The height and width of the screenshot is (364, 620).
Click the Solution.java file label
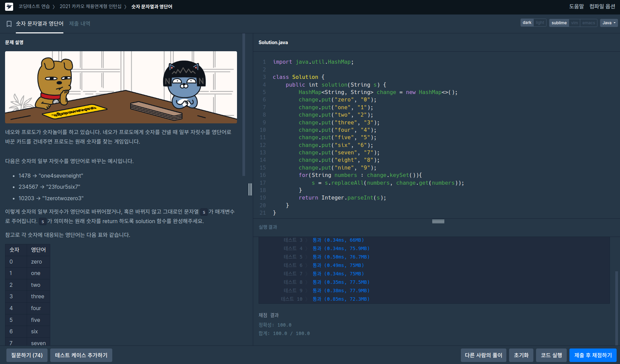tap(273, 42)
